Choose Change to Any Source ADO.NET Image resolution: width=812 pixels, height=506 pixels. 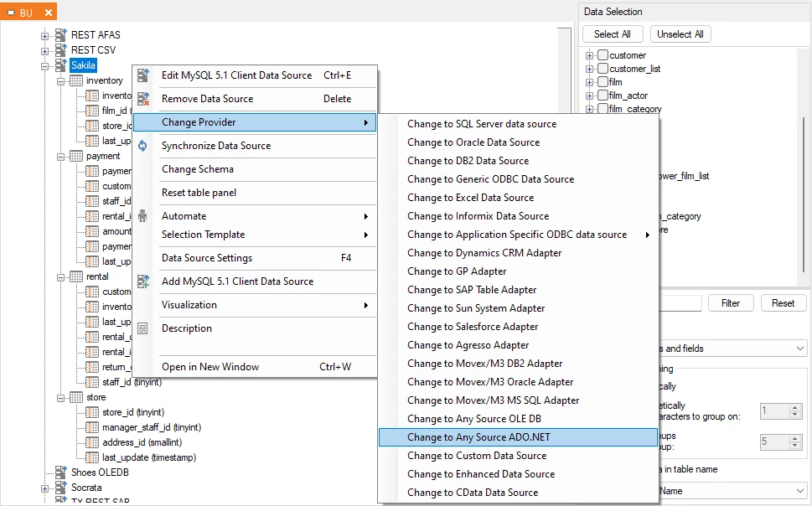click(x=478, y=437)
